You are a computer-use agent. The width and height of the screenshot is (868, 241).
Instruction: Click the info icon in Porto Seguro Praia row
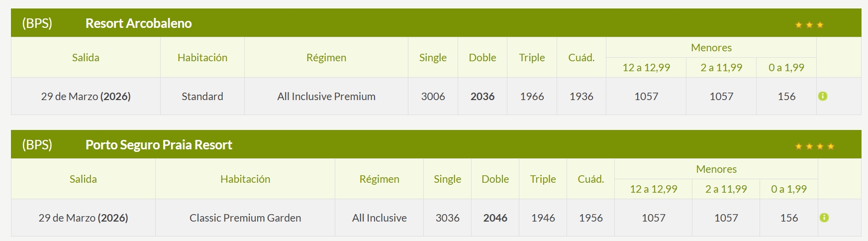pos(824,218)
